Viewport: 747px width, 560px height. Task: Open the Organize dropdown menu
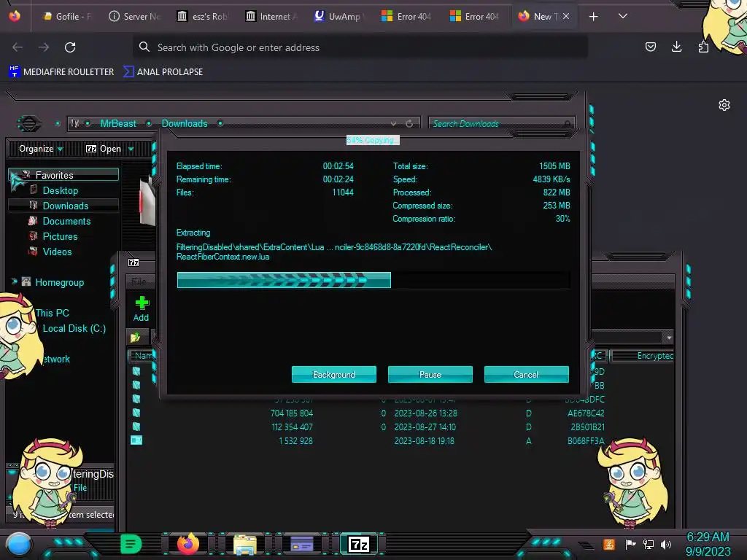coord(41,149)
